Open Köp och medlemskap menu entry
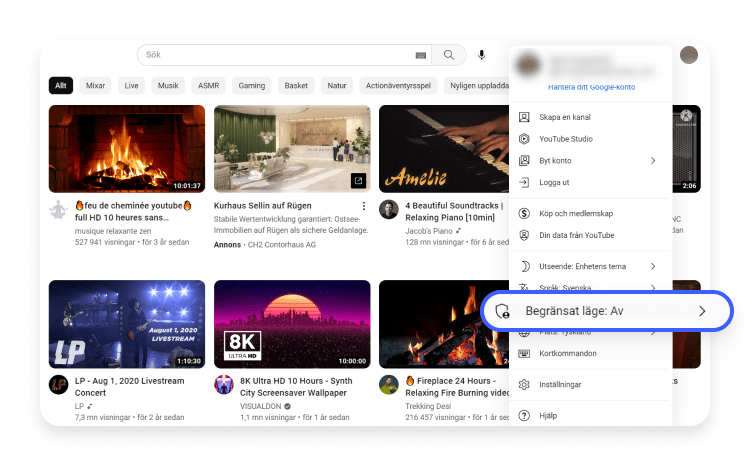750x466 pixels. 590,213
